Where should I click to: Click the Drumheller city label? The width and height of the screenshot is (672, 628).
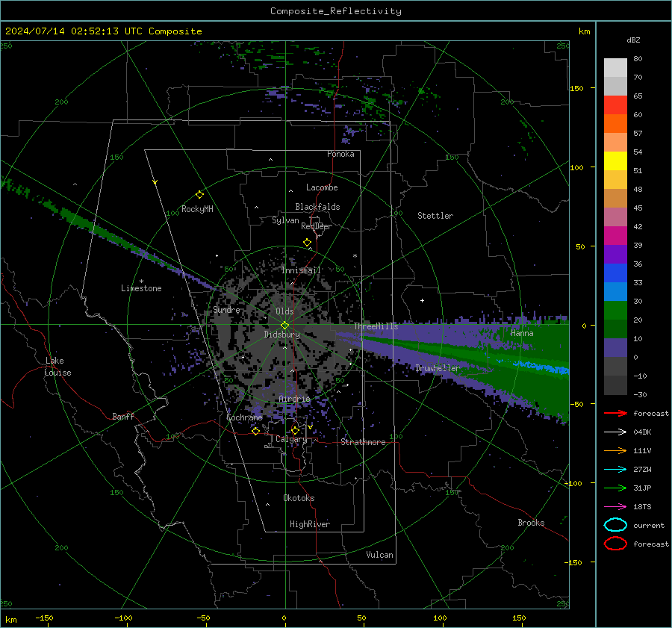click(438, 368)
